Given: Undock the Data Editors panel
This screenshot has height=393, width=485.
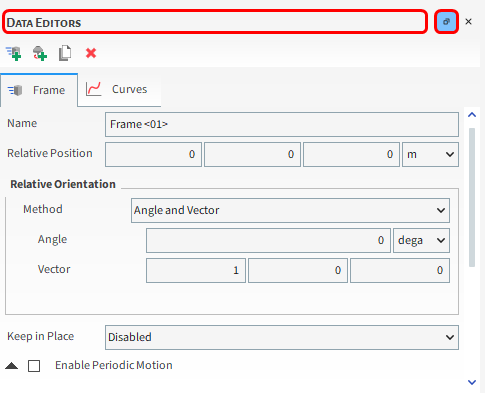Looking at the screenshot, I should click(x=446, y=22).
